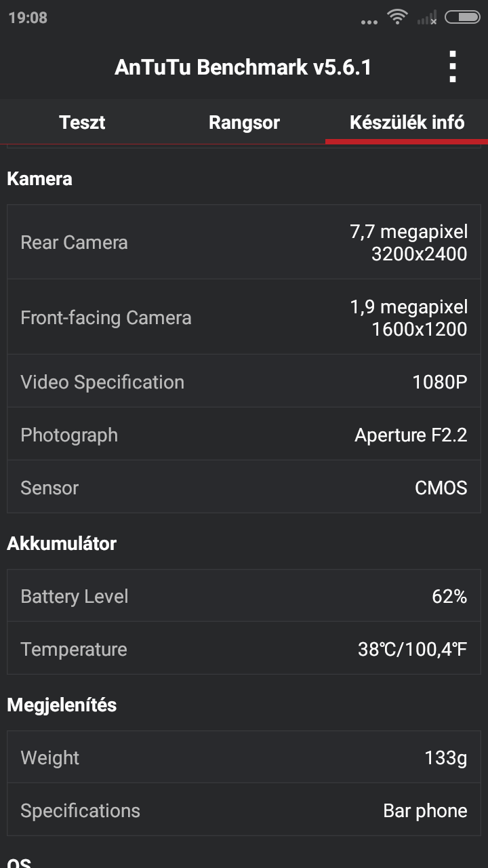
Task: Tap the Specifications Bar phone row
Action: coord(244,810)
